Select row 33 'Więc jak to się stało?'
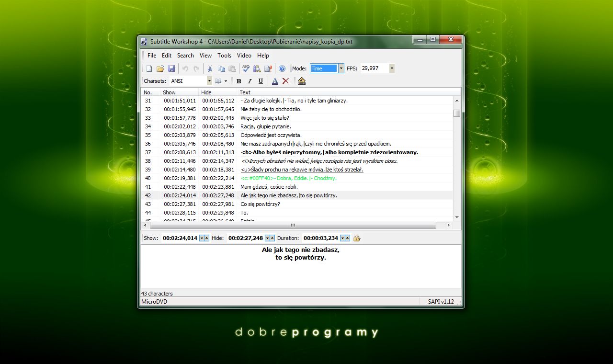 coord(297,118)
